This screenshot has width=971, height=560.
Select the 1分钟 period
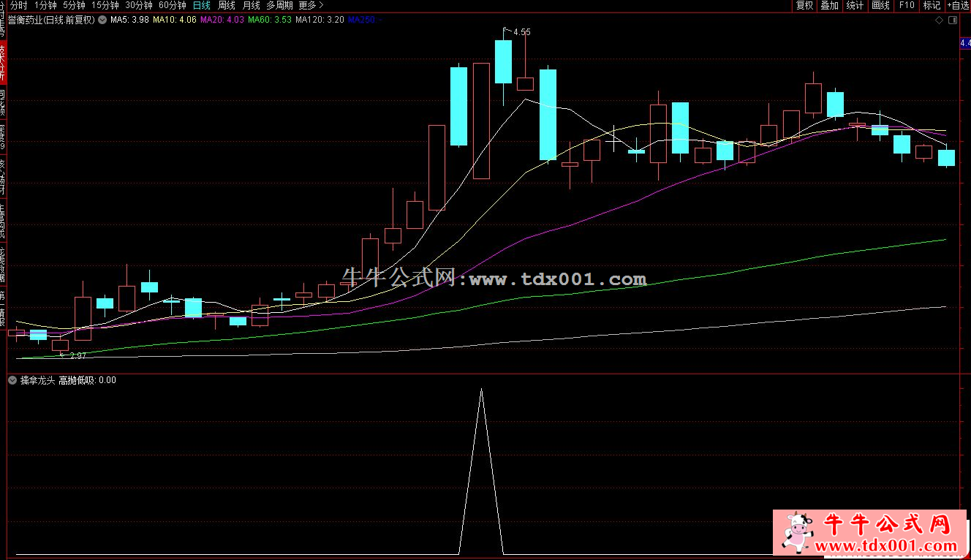tap(45, 5)
